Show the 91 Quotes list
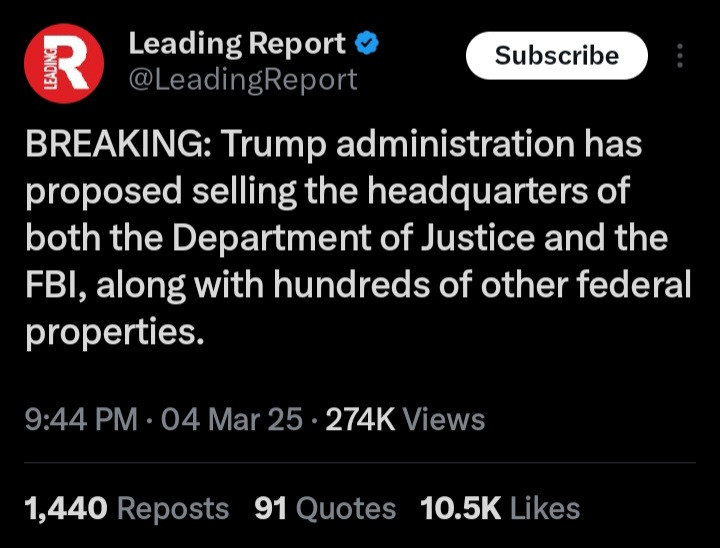Viewport: 720px width, 548px height. [x=325, y=508]
